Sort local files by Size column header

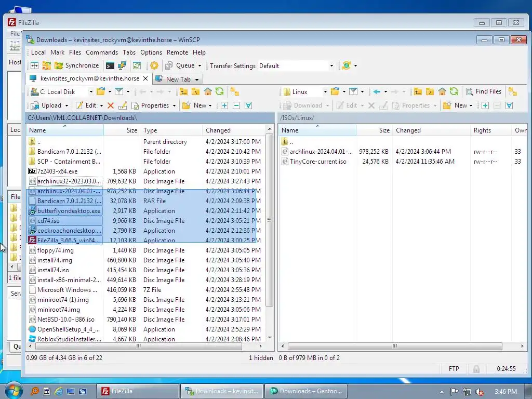[122, 130]
